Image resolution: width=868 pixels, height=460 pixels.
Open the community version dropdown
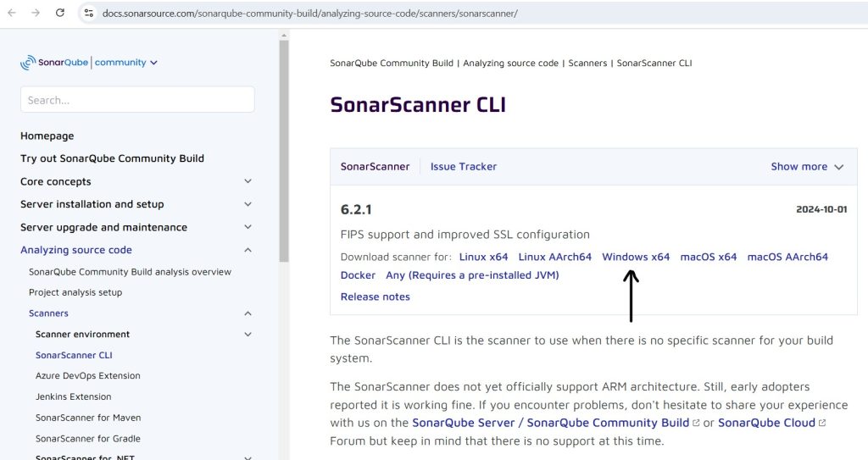126,63
